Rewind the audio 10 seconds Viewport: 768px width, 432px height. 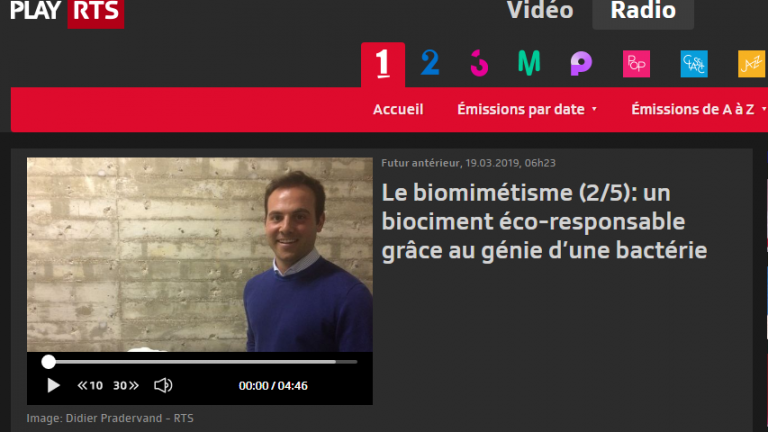(90, 385)
